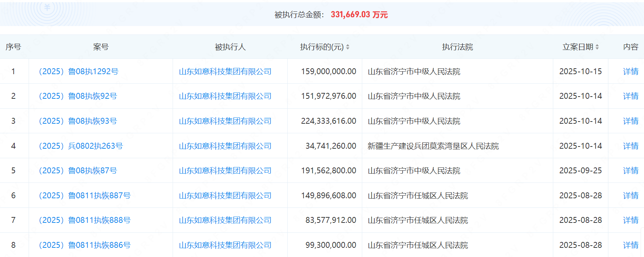This screenshot has width=644, height=257.
Task: View 详情 for case 鲁08执1292号
Action: pos(631,71)
